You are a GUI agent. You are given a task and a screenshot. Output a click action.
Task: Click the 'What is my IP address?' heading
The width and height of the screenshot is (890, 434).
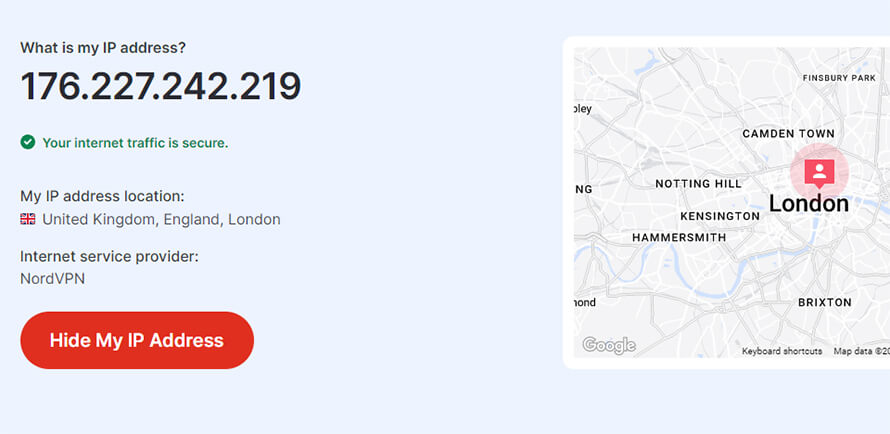(103, 48)
